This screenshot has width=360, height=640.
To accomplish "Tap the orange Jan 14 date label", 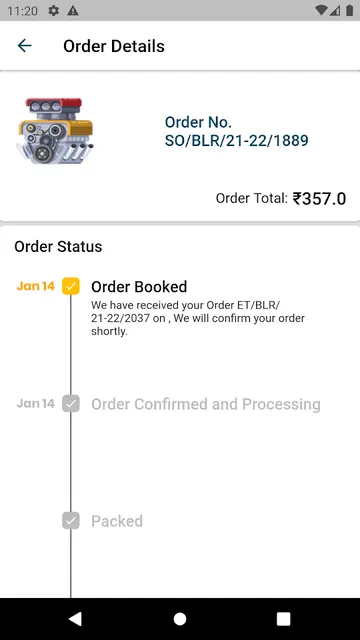I will pos(36,286).
